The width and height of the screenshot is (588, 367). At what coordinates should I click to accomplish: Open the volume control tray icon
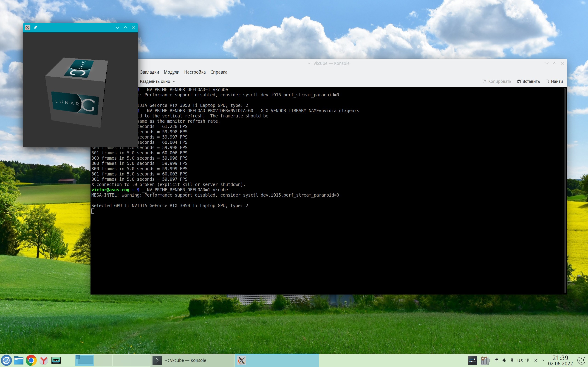click(x=504, y=360)
